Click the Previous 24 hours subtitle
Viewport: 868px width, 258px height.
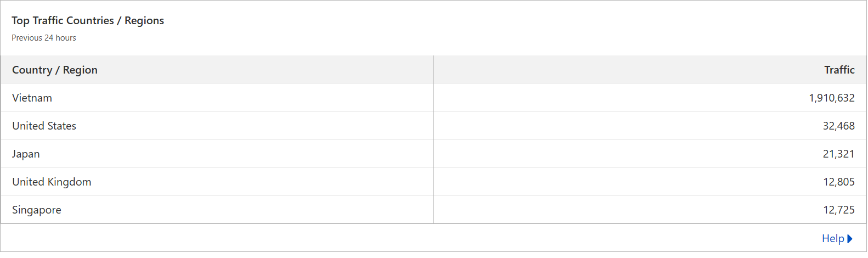[x=44, y=38]
